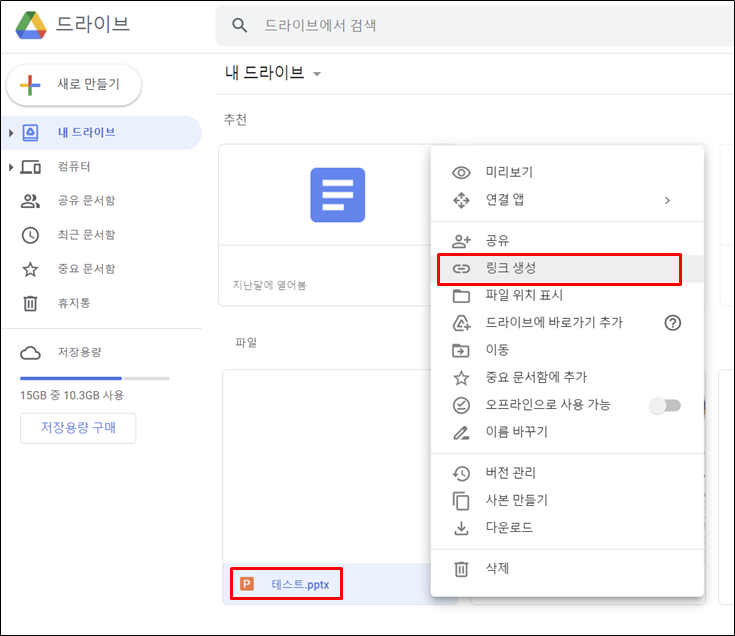Click the link icon next to 링크 생성

461,269
